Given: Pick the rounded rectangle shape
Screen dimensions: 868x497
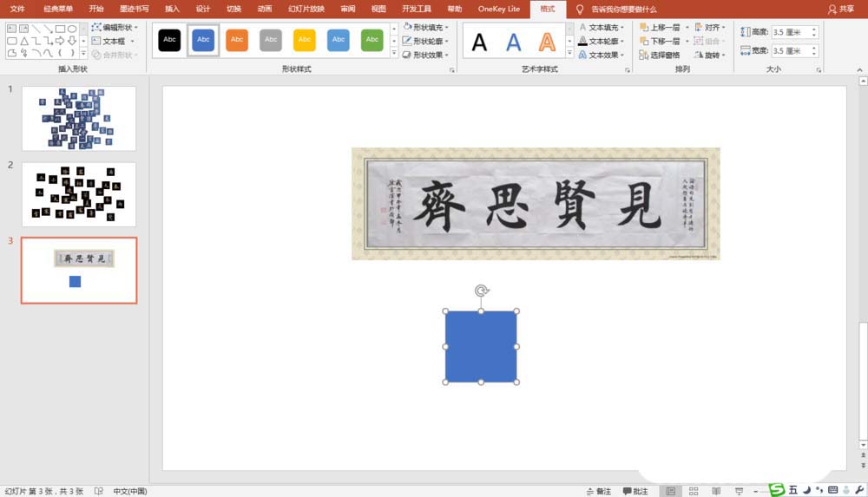Looking at the screenshot, I should (12, 42).
